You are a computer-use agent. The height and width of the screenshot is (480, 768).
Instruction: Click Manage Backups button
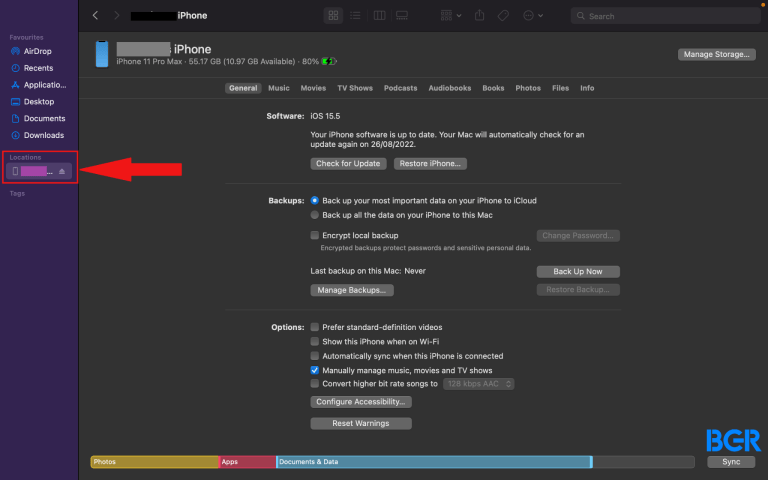352,290
